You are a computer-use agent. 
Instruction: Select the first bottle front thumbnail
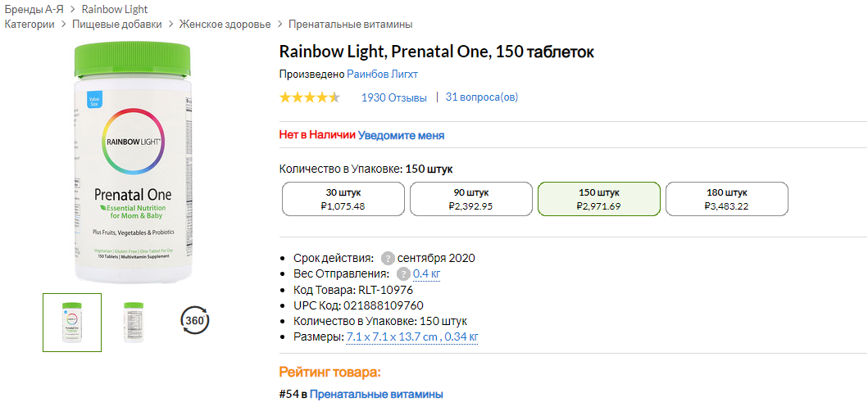coord(72,322)
